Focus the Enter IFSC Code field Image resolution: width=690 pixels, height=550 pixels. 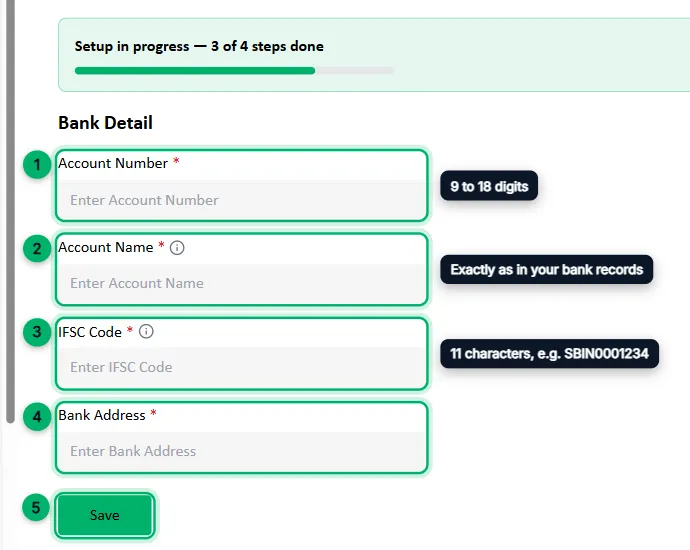click(242, 367)
